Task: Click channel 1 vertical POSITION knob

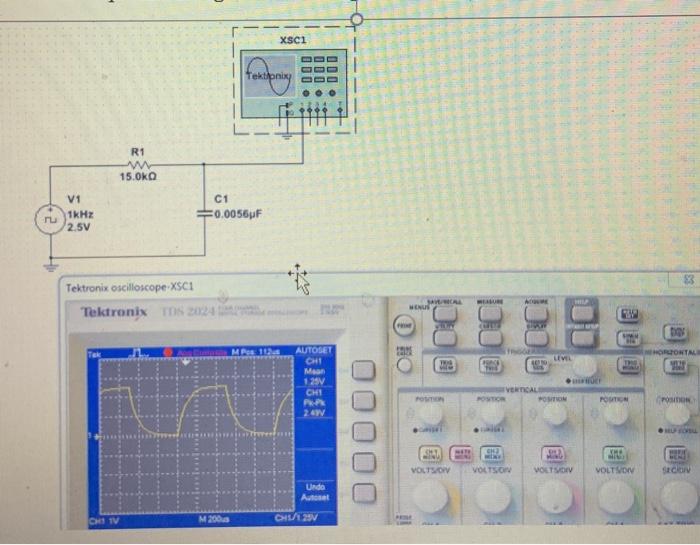Action: [x=430, y=414]
